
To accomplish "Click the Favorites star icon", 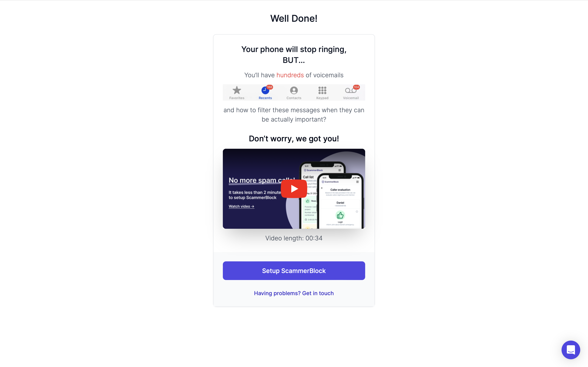I will tap(237, 90).
